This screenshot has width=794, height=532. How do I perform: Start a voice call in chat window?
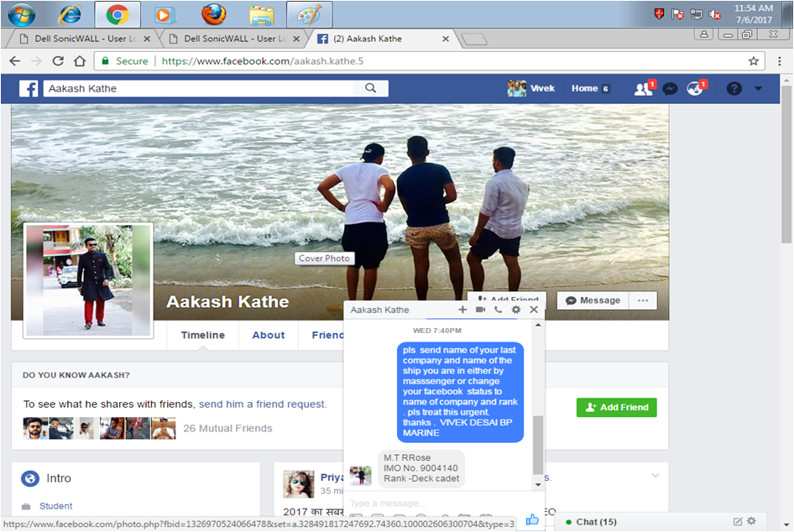point(499,310)
